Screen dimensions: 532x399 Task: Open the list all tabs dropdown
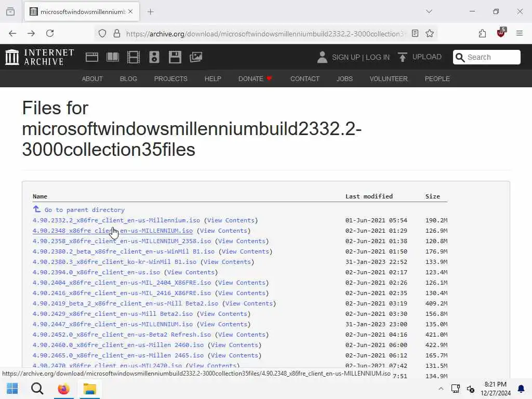point(429,11)
